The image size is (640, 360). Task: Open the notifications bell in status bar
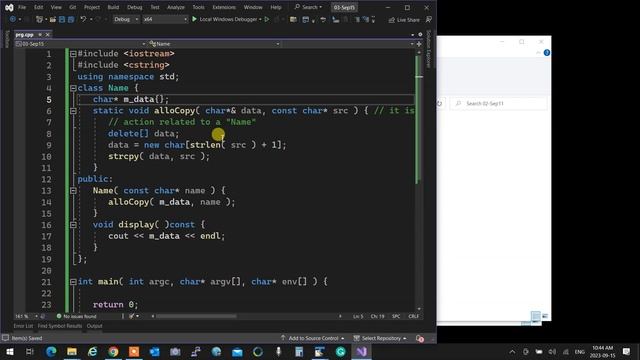419,338
